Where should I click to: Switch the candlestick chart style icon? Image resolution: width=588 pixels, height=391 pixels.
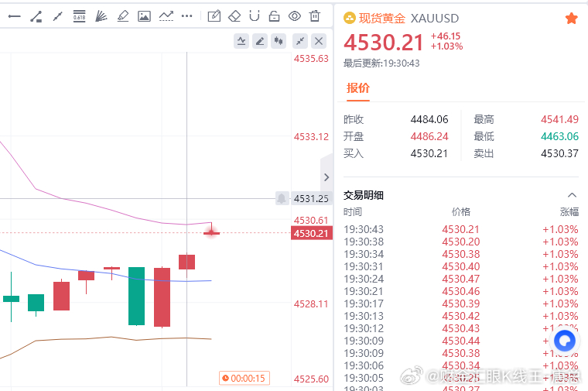[x=279, y=41]
